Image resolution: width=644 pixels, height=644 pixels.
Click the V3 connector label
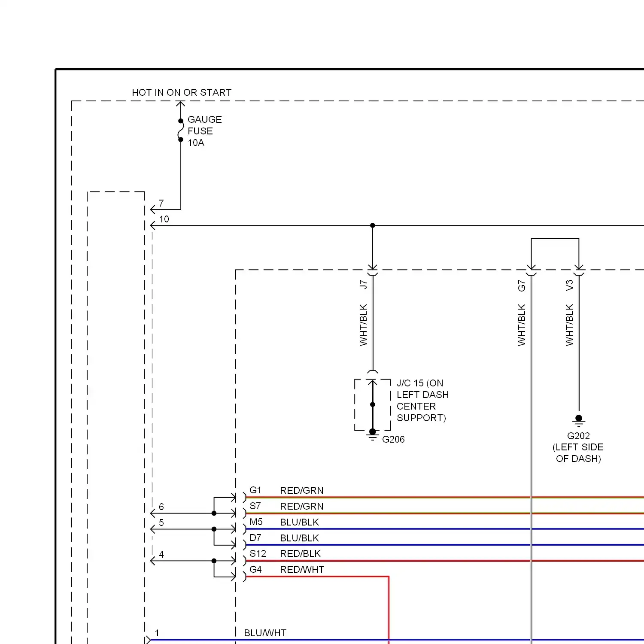click(569, 285)
